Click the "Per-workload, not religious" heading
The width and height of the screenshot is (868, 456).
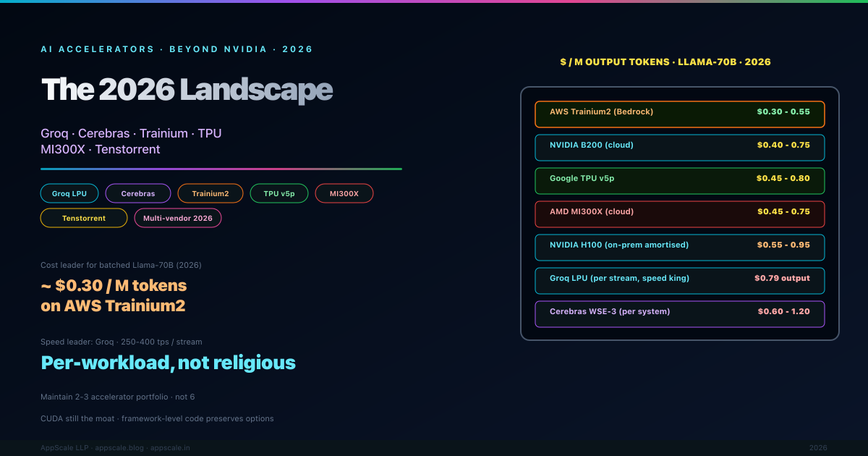(169, 363)
